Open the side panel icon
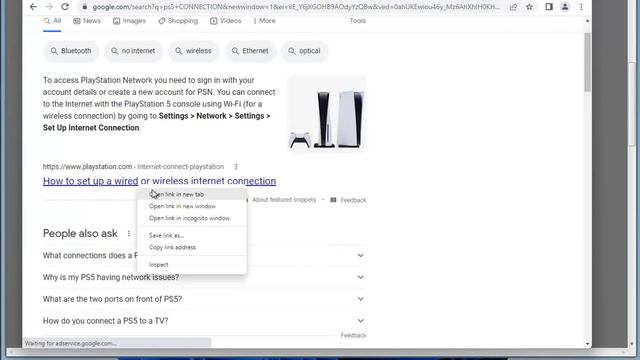This screenshot has height=360, width=640. (x=549, y=7)
